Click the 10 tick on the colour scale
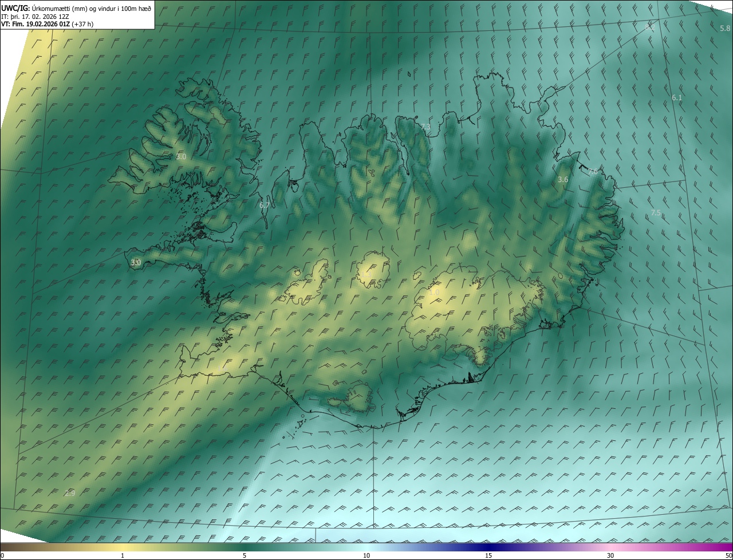The width and height of the screenshot is (733, 560). (366, 555)
